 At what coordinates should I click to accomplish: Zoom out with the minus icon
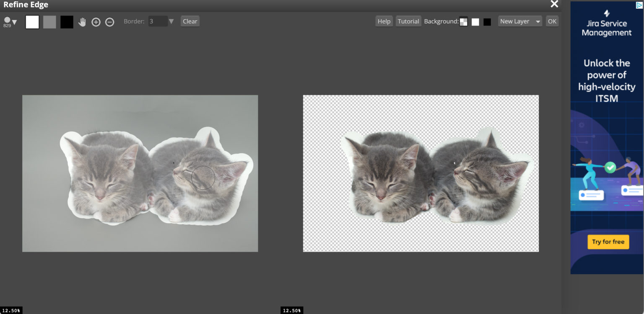pos(109,21)
